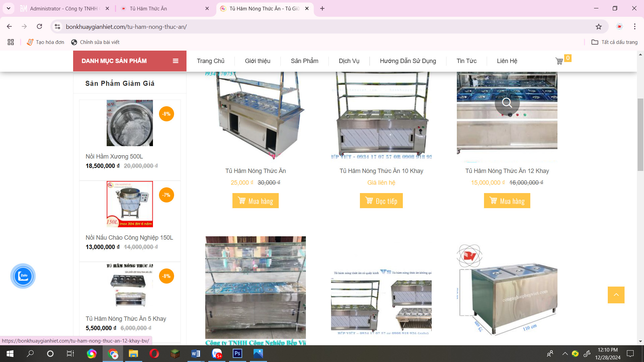Click Mua hàng under Tủ Hâm Nóng Thức Ăn
Viewport: 644px width, 362px height.
click(256, 201)
